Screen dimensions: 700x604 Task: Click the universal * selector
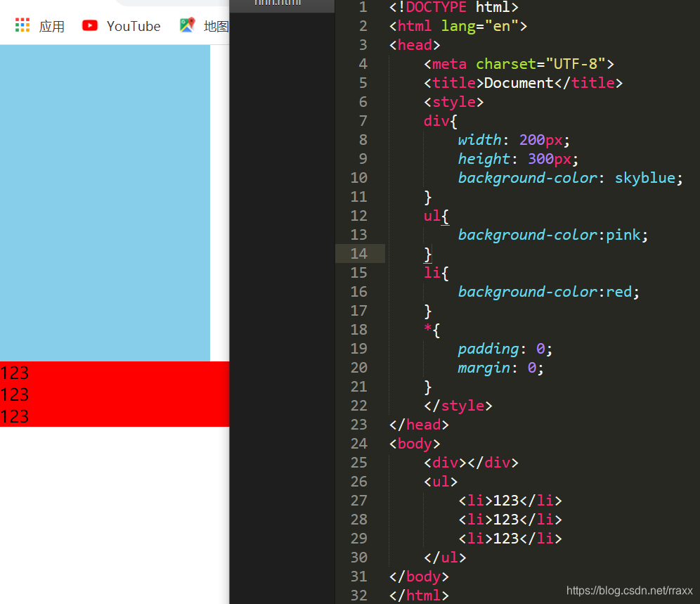click(x=428, y=329)
